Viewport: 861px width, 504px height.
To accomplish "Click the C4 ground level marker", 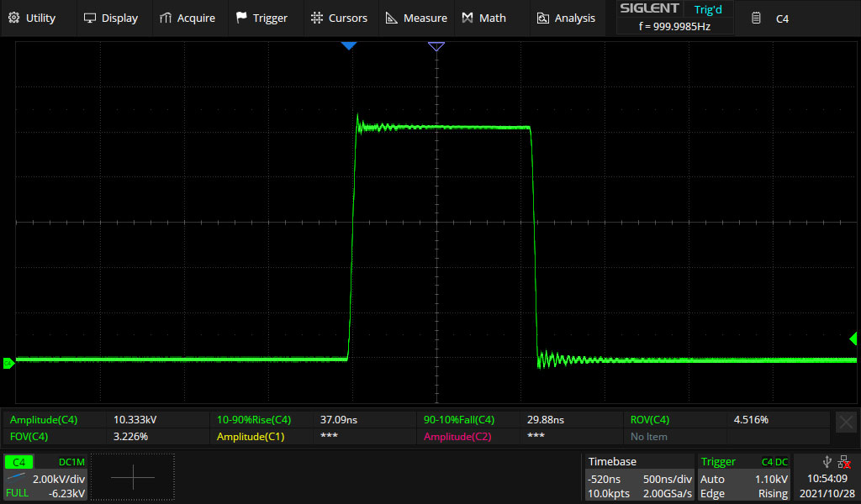I will coord(8,363).
